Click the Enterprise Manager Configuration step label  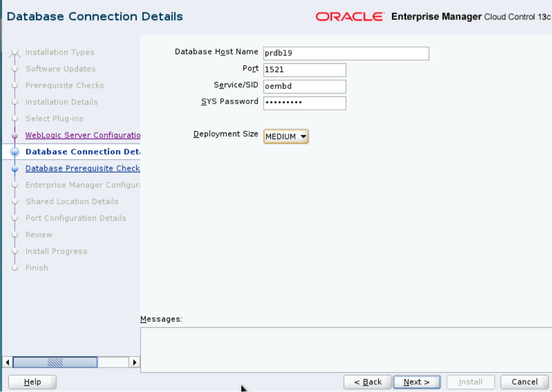click(x=82, y=185)
